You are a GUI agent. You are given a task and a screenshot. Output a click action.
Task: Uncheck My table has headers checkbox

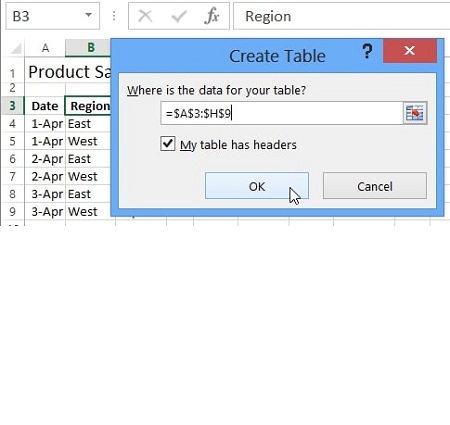[x=168, y=144]
